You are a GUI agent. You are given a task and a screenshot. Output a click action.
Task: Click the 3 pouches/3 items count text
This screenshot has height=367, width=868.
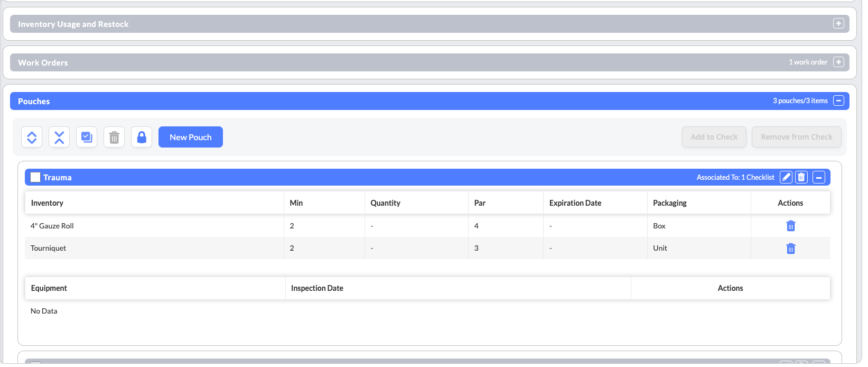[800, 100]
